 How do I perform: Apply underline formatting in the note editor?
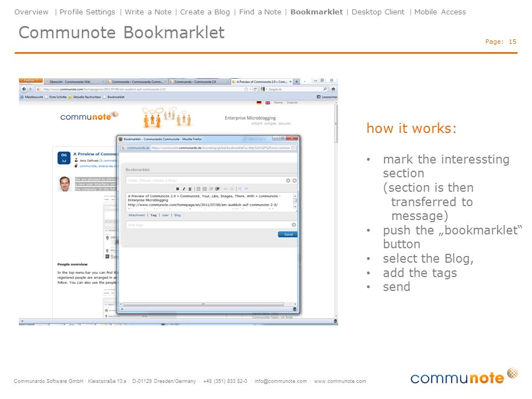(x=190, y=189)
